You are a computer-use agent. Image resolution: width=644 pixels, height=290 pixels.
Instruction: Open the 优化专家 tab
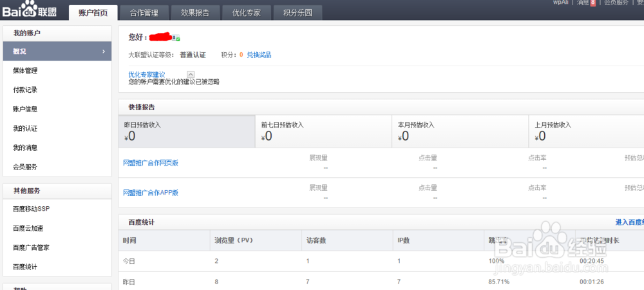(x=247, y=13)
